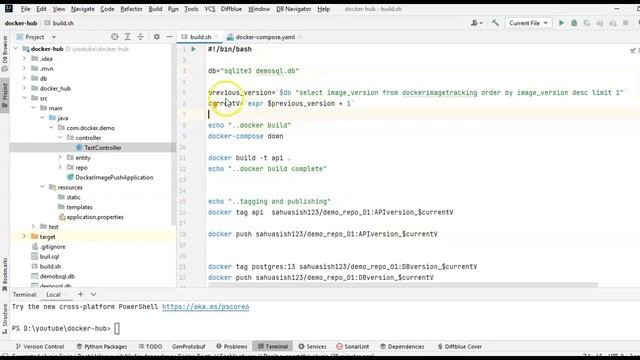Open the File menu
Viewport: 640px width, 360px height.
[25, 9]
